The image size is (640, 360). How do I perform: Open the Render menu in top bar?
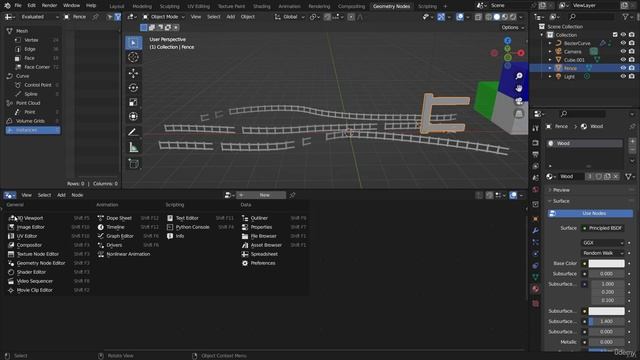[x=49, y=5]
